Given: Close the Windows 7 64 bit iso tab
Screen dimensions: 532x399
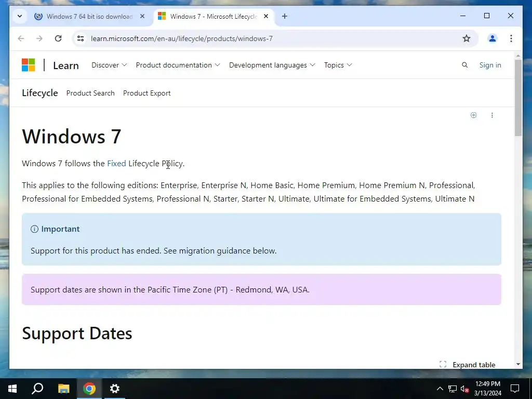Looking at the screenshot, I should (142, 16).
